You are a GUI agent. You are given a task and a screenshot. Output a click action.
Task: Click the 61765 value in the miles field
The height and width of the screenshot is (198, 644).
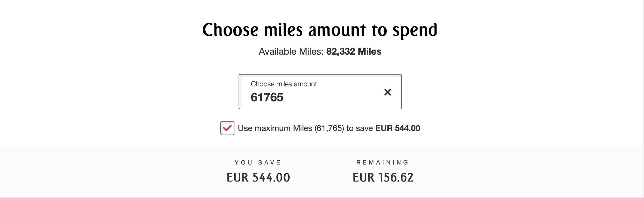[x=267, y=98]
